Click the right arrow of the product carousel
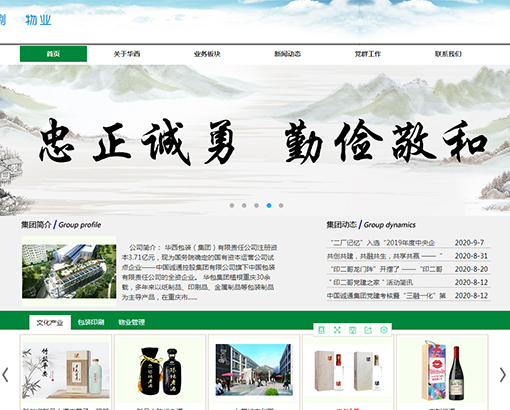 coord(502,375)
